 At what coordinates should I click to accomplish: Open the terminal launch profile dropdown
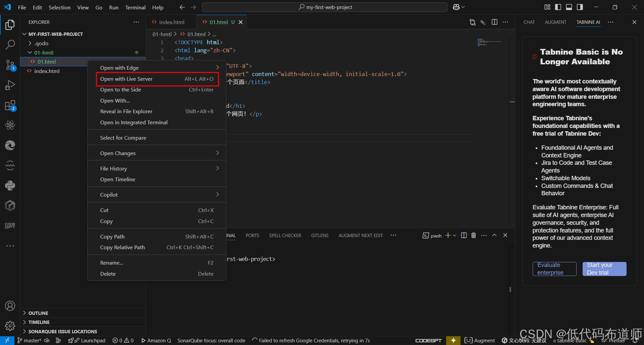click(x=454, y=235)
